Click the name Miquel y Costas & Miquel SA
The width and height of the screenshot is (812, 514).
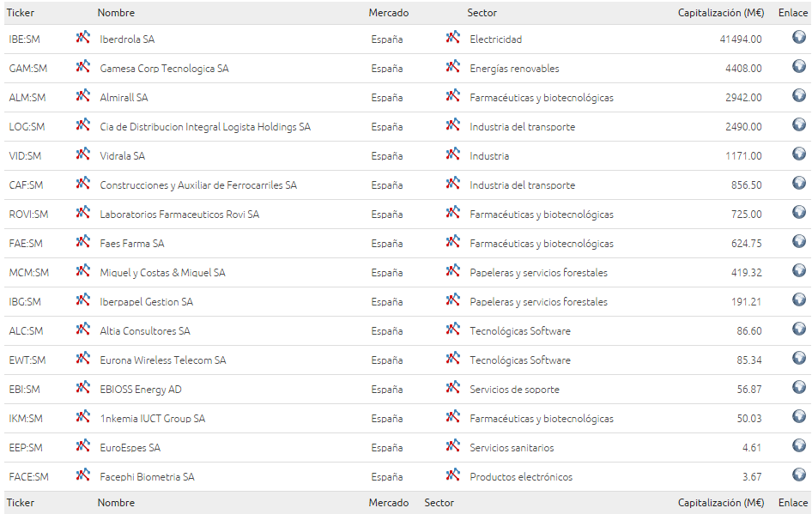click(x=162, y=273)
